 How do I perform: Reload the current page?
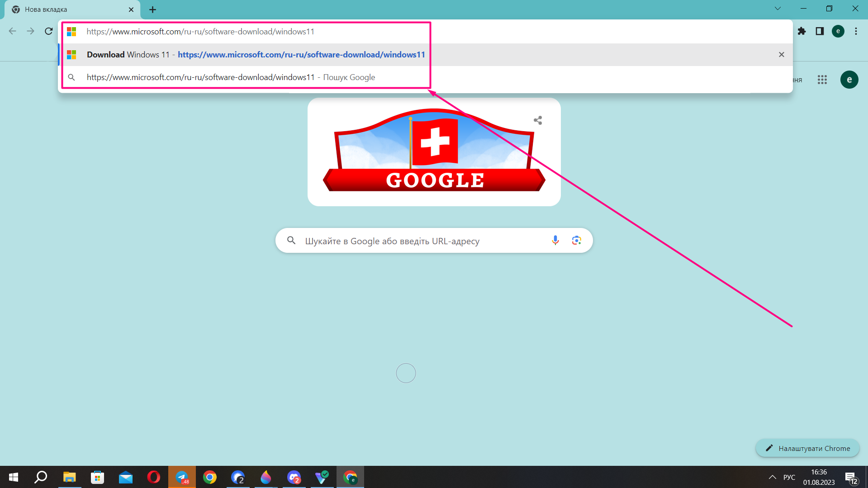(x=48, y=31)
